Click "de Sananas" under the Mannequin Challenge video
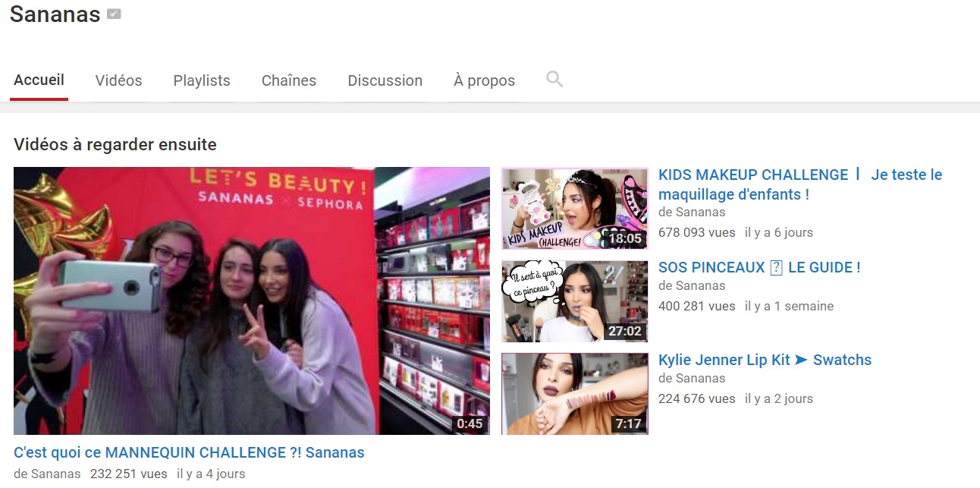 pos(47,474)
